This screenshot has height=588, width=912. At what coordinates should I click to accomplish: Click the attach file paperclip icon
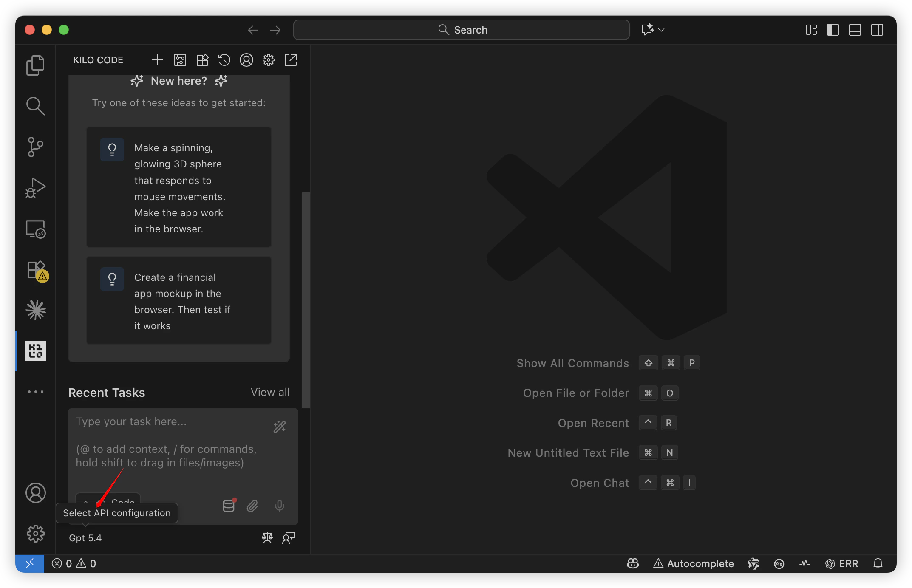coord(253,506)
